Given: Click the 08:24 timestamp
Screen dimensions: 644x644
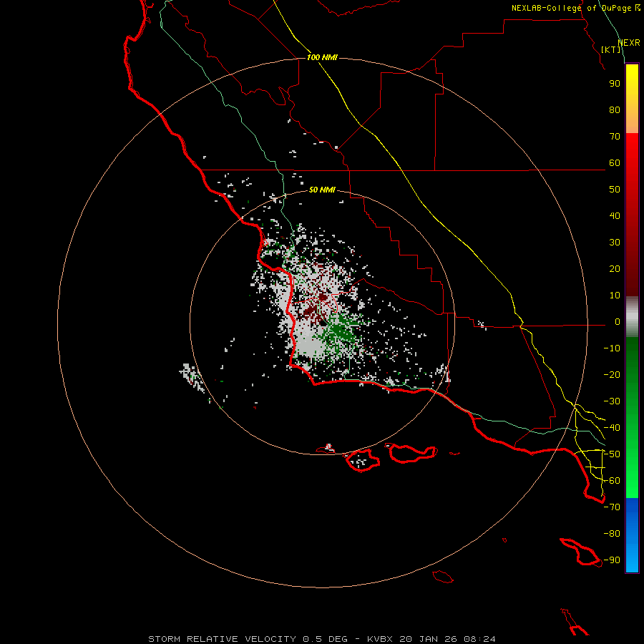Looking at the screenshot, I should tap(479, 639).
